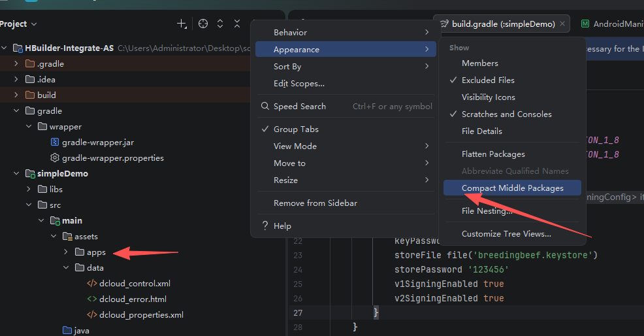Select gradle-wrapper.properties in the tree

point(112,158)
